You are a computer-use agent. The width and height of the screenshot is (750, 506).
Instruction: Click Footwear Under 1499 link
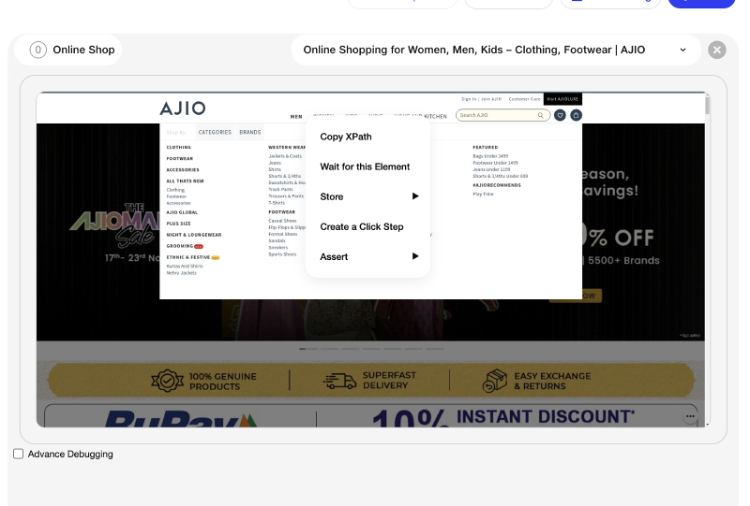pyautogui.click(x=495, y=163)
